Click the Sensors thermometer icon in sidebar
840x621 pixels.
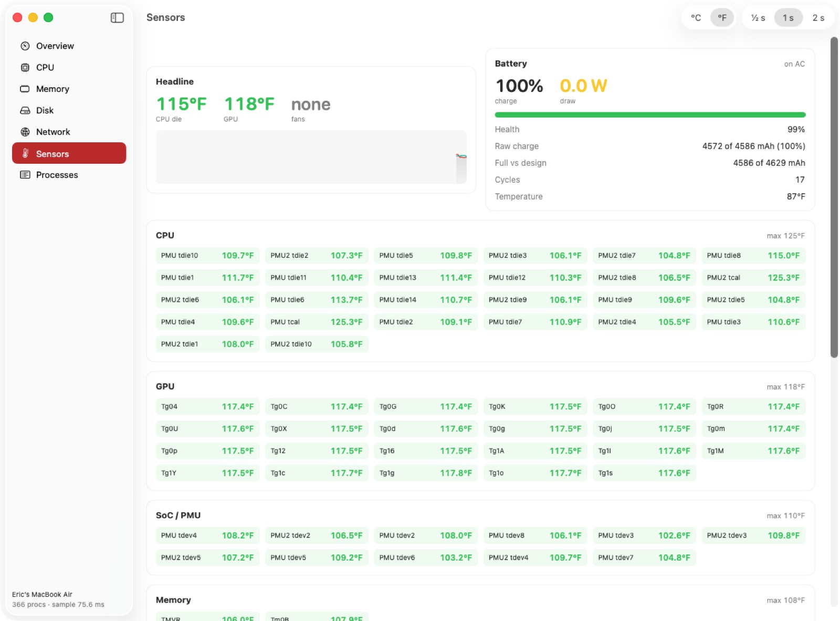pyautogui.click(x=25, y=154)
